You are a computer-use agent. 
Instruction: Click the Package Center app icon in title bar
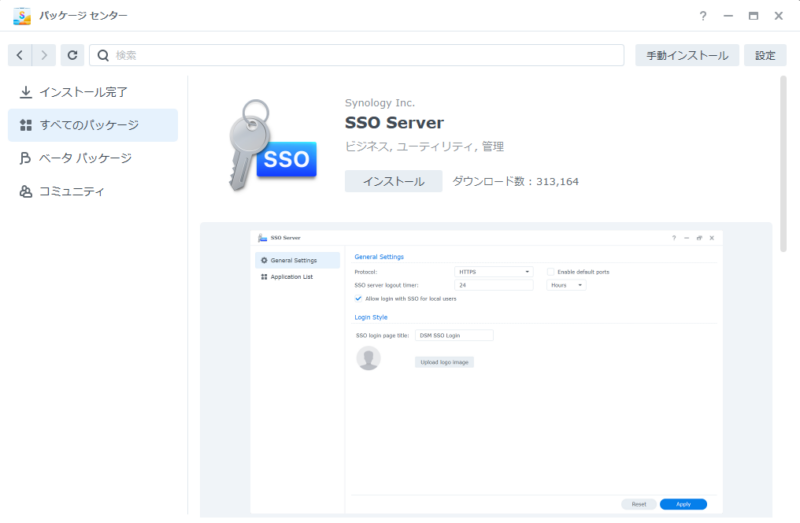click(x=22, y=16)
